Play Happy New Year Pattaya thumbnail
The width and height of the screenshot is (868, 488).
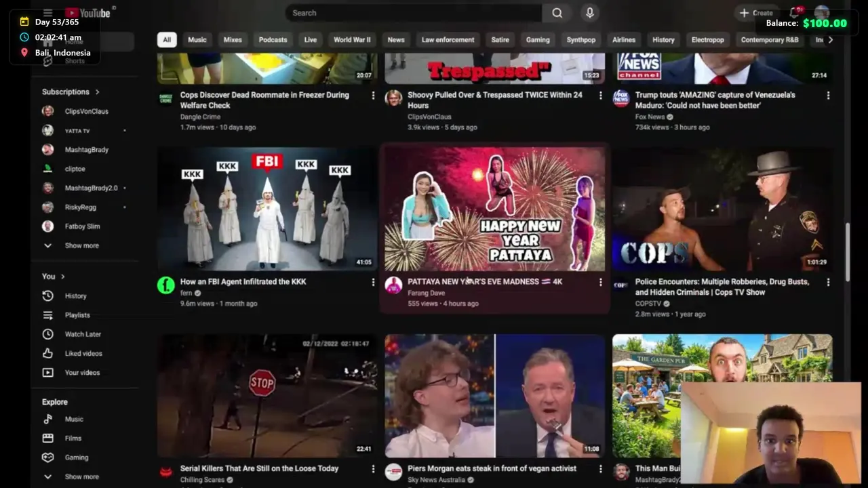coord(495,209)
